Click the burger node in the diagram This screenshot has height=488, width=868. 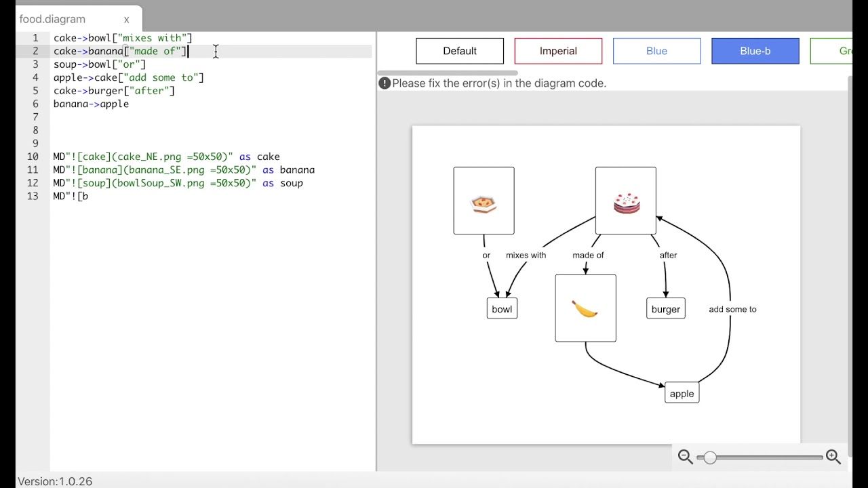665,308
